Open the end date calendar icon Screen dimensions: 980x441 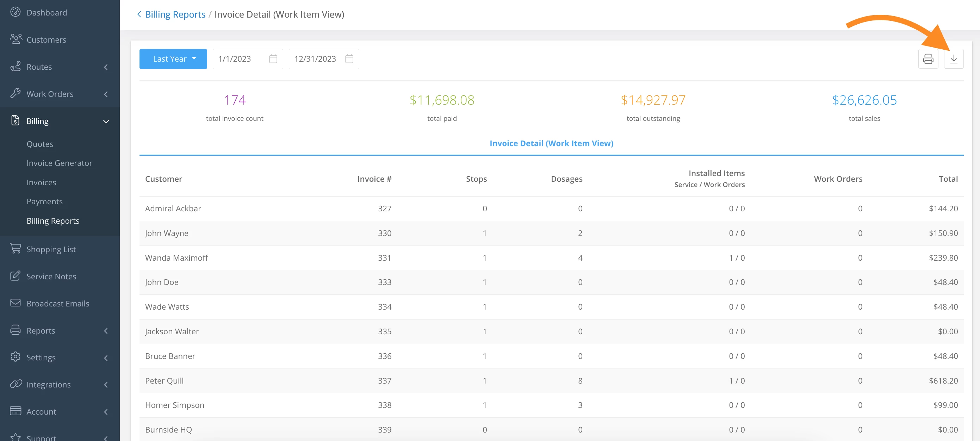coord(349,59)
